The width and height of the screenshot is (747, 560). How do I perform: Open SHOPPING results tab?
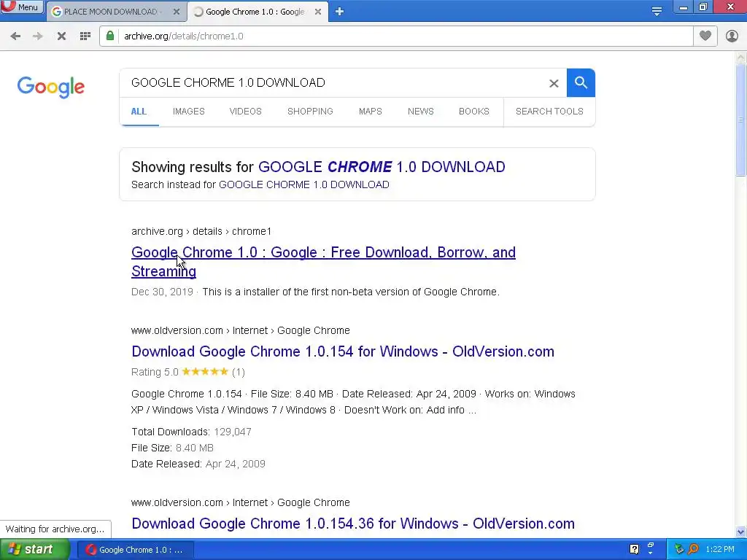coord(310,112)
